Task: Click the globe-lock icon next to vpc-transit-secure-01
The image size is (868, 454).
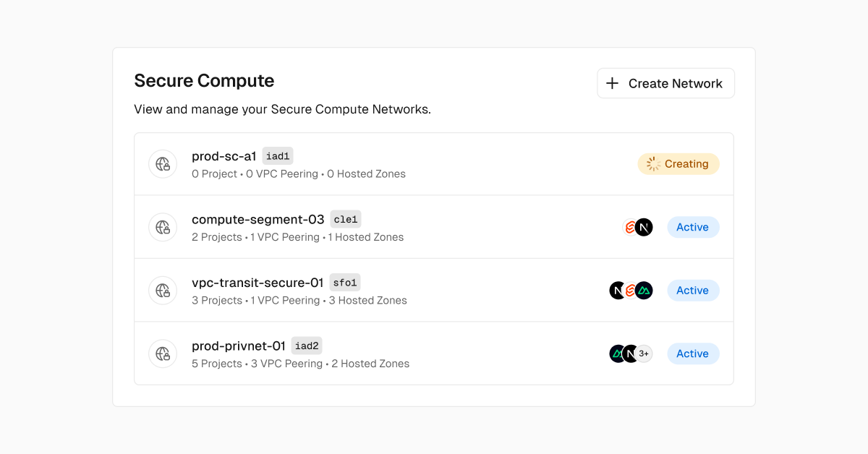Action: (x=163, y=290)
